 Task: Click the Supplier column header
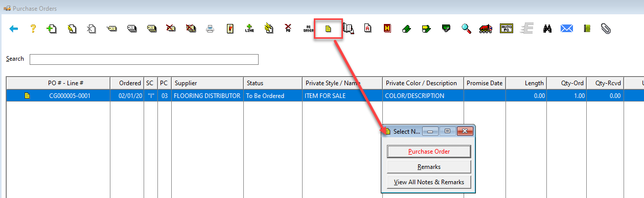coord(208,83)
